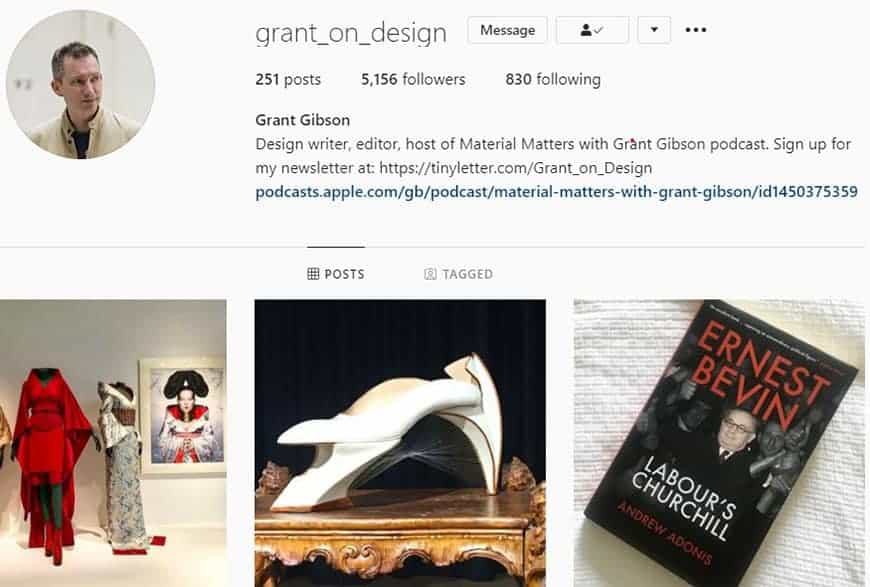This screenshot has height=587, width=870.
Task: Toggle the following status person-check button
Action: [x=592, y=30]
